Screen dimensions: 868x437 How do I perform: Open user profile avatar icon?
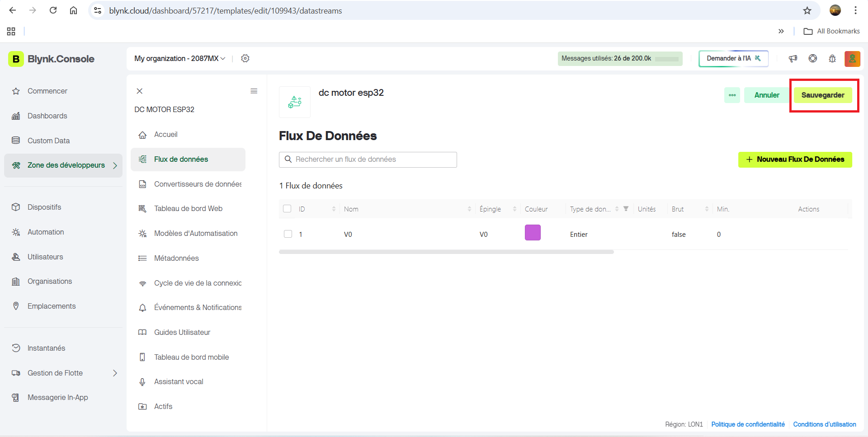(852, 59)
